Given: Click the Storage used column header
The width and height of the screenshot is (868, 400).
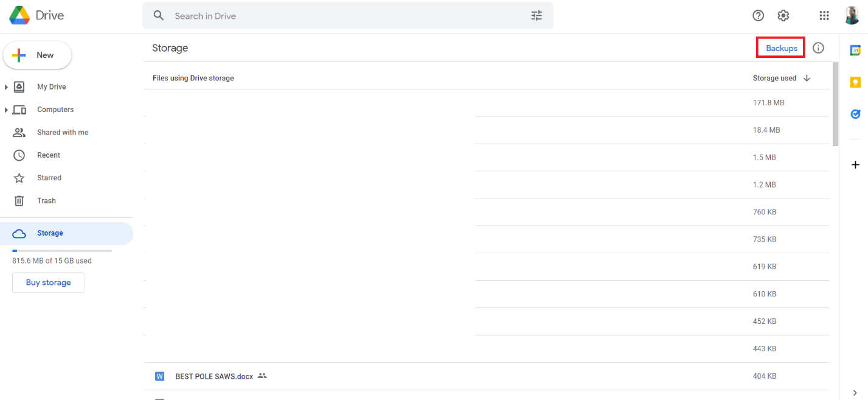Looking at the screenshot, I should pos(774,78).
